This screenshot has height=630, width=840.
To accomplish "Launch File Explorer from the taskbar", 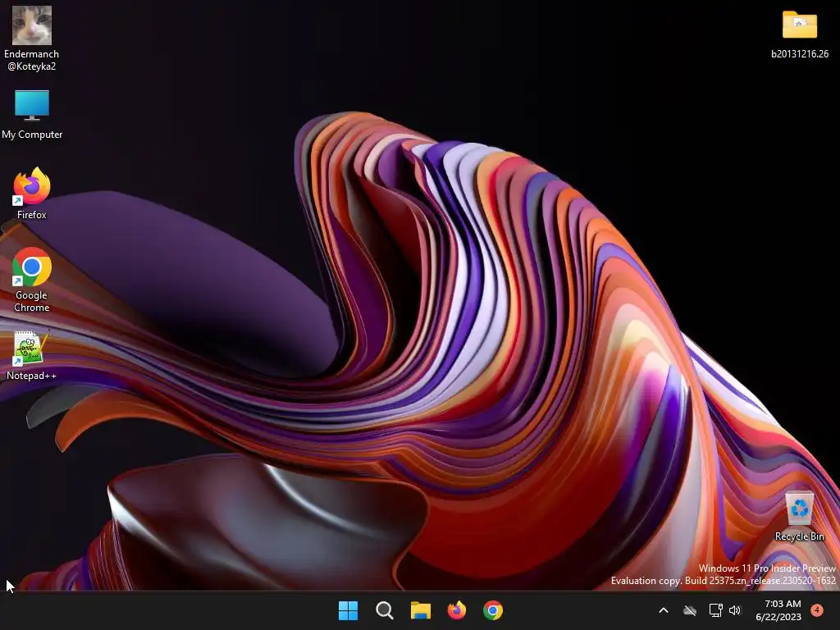I will [421, 610].
